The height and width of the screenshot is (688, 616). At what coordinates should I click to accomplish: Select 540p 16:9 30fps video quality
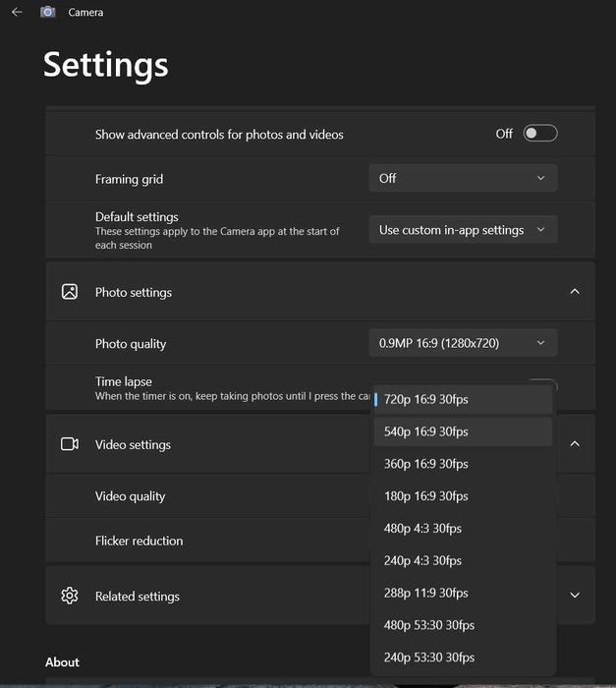point(463,431)
